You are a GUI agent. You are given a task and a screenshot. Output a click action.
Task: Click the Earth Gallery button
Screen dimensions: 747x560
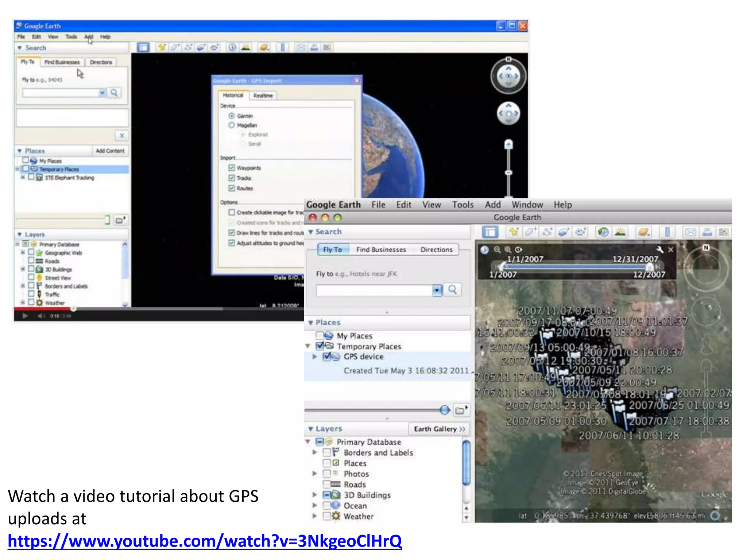tap(439, 429)
